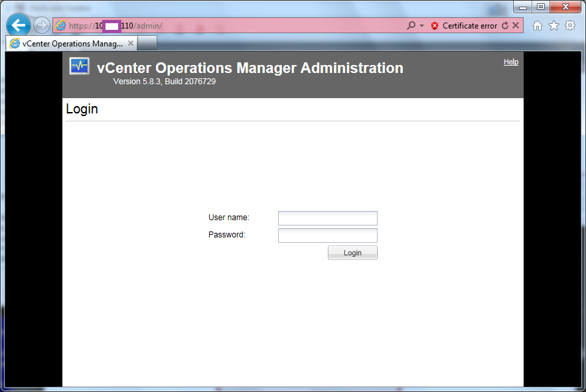
Task: Click the User name: label
Action: pyautogui.click(x=229, y=218)
